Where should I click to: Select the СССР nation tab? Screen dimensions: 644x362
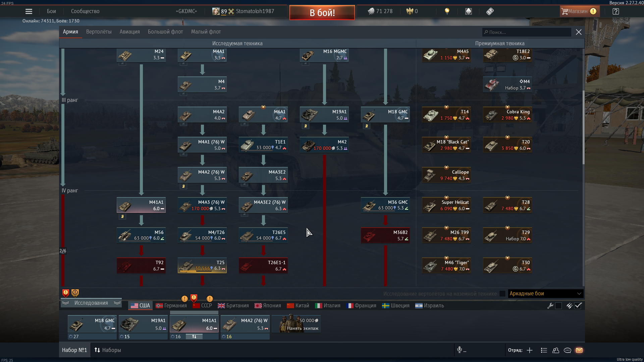202,306
